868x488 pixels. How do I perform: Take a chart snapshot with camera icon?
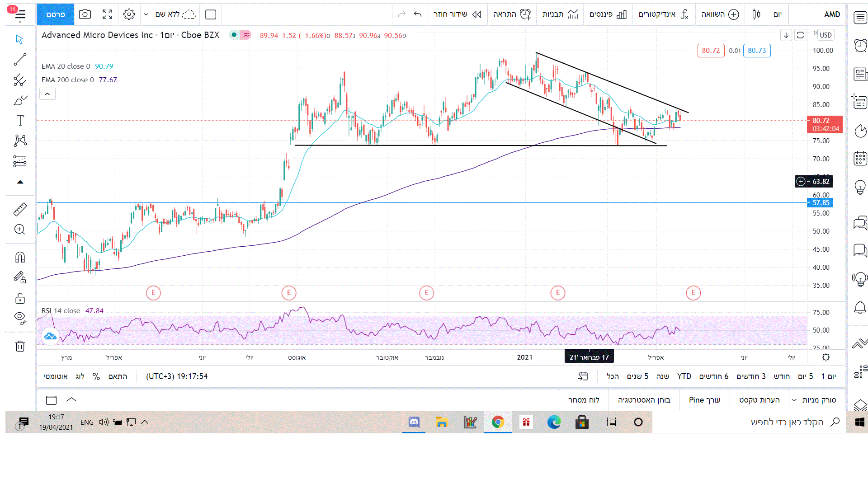pyautogui.click(x=85, y=14)
